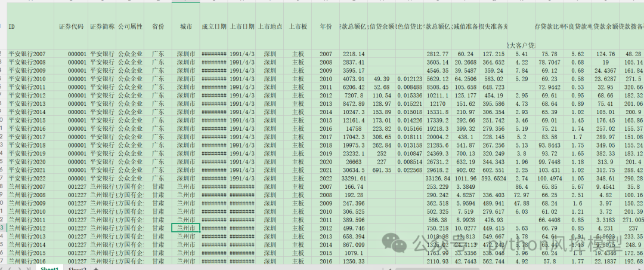Click the value 0.022568
This screenshot has width=644, height=270.
point(410,170)
